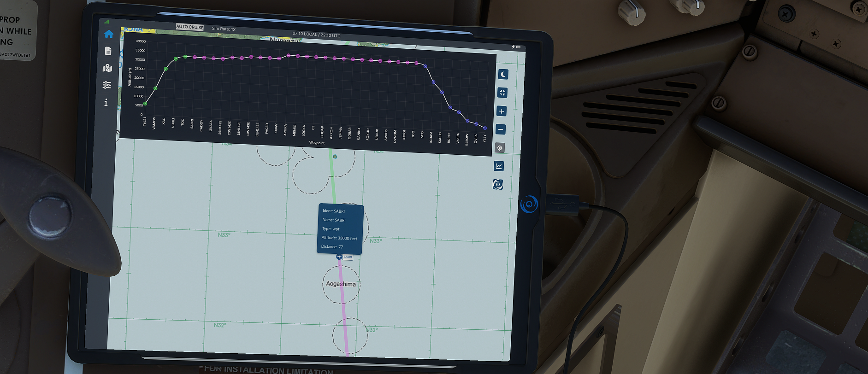Click the Aogashima label on the map

[x=341, y=284]
